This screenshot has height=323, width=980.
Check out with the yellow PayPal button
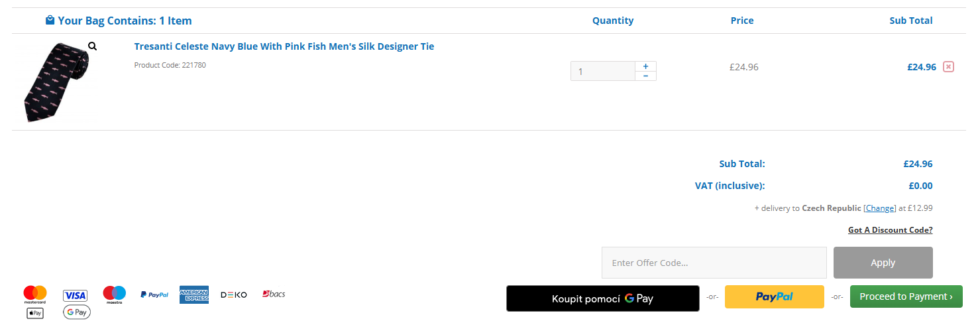pyautogui.click(x=774, y=296)
